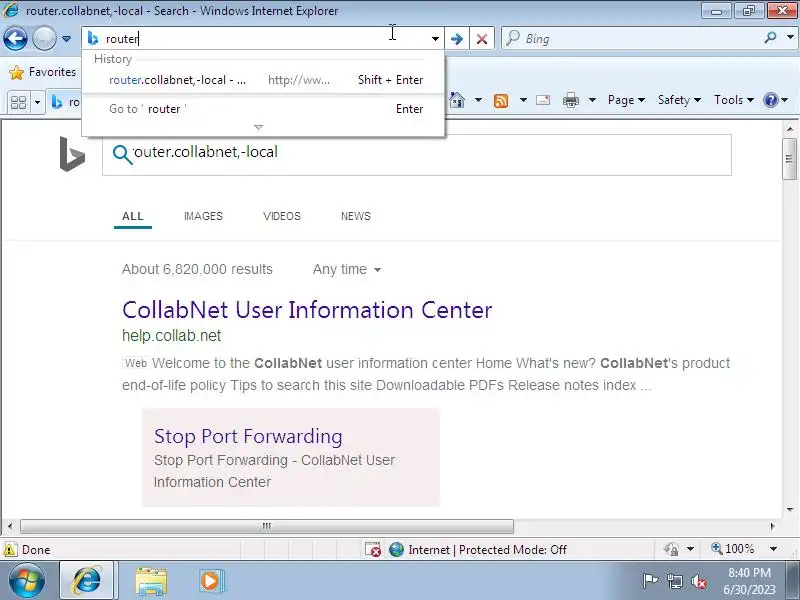
Task: Open the zoom level dropdown arrow
Action: click(773, 549)
